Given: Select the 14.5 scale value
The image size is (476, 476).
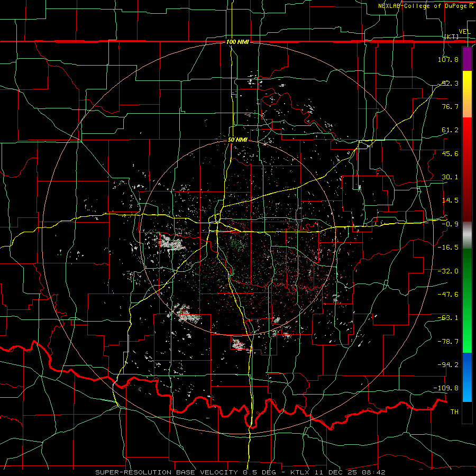Looking at the screenshot, I should [450, 200].
